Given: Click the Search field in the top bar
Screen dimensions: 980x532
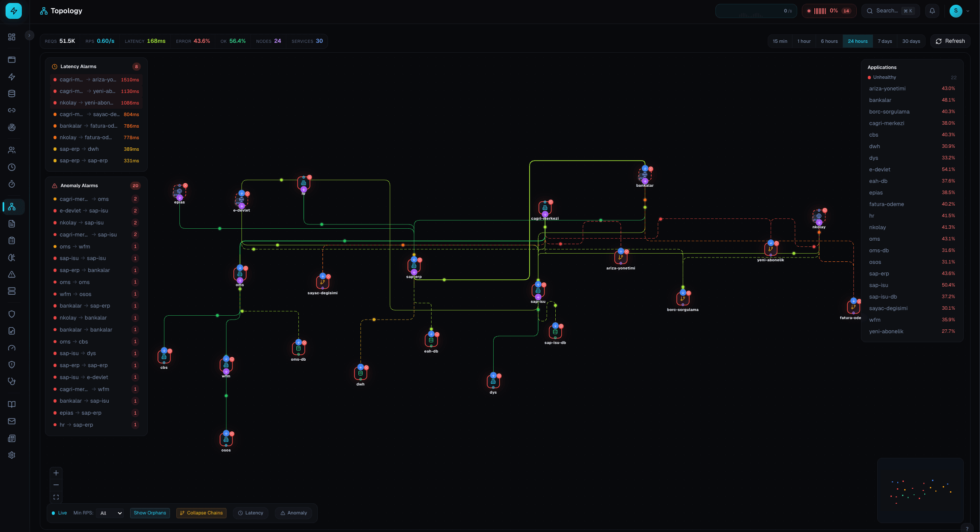Looking at the screenshot, I should coord(891,10).
